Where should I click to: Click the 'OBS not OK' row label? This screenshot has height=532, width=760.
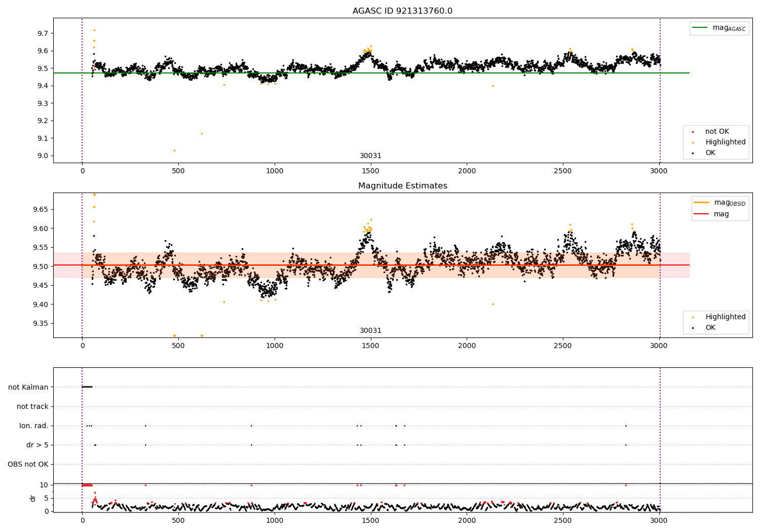(28, 464)
